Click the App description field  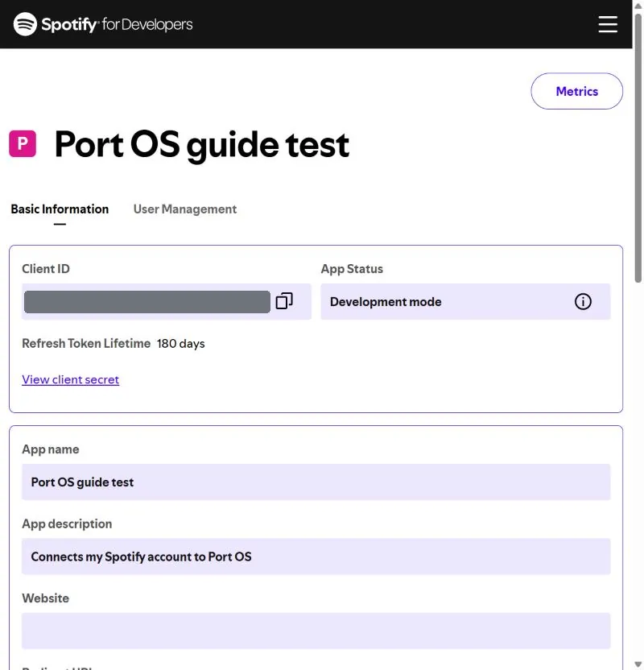point(316,556)
